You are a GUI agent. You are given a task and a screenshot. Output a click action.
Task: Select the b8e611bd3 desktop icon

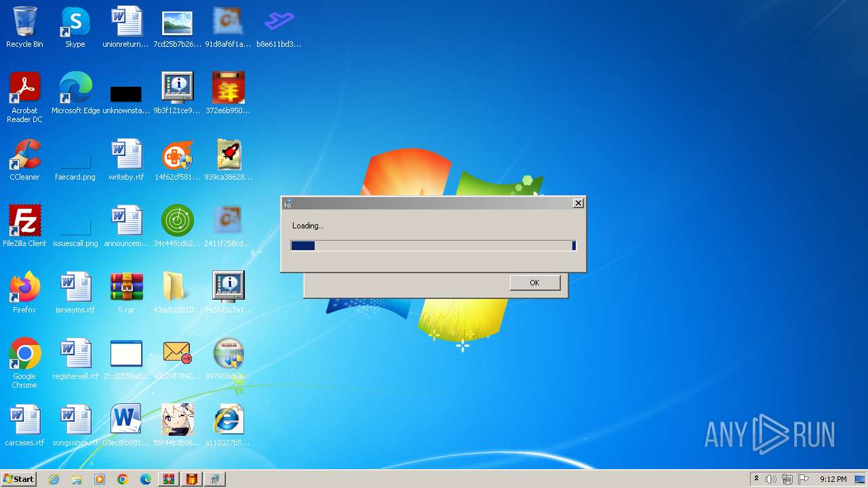click(x=279, y=28)
